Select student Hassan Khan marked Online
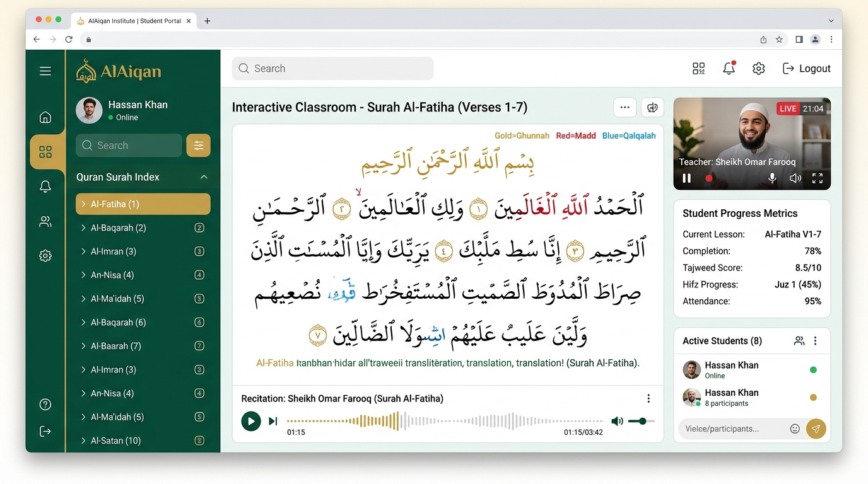Screen dimensions: 868x484 click(751, 370)
